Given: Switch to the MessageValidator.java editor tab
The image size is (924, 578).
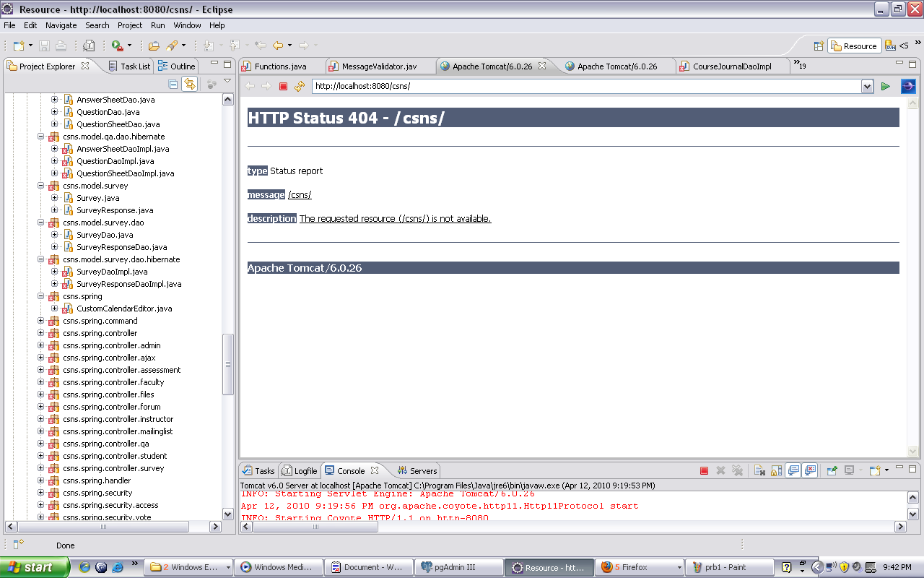Looking at the screenshot, I should (x=379, y=66).
